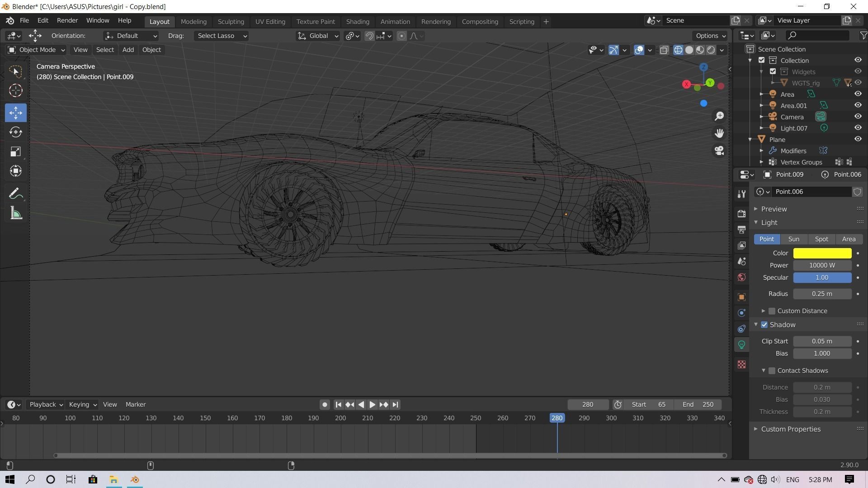
Task: Open the Render properties tab
Action: (741, 213)
